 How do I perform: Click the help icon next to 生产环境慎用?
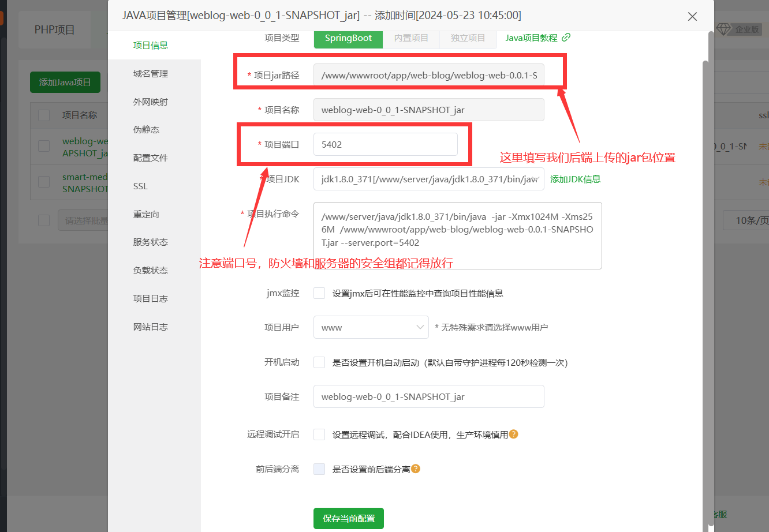(513, 434)
